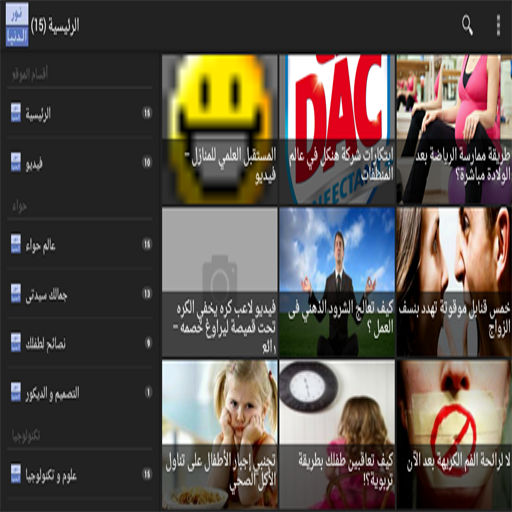This screenshot has width=512, height=512.
Task: Open article المستقبل العلمي للمنازل with smiley image
Action: tap(220, 129)
